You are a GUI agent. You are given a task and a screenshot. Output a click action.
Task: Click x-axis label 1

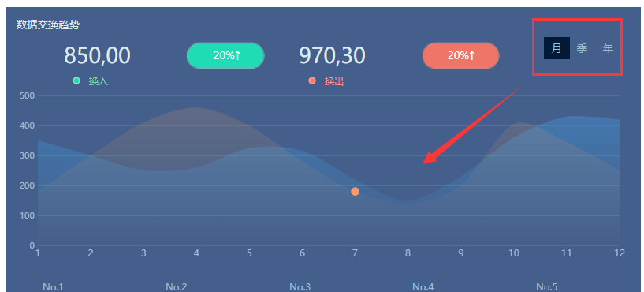click(38, 253)
